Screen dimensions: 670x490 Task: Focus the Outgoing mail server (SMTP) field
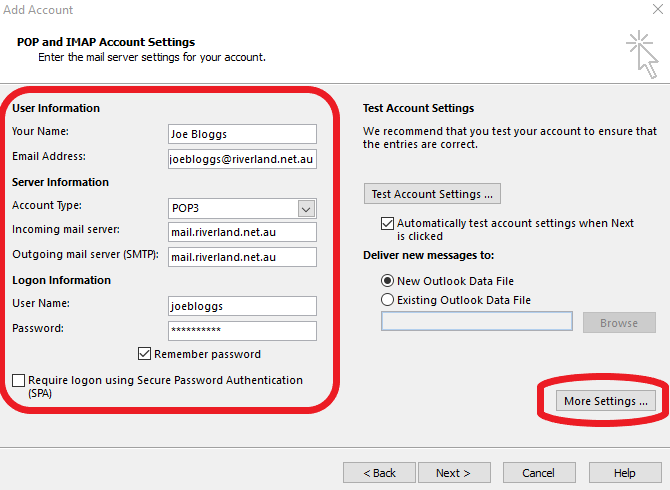coord(242,257)
